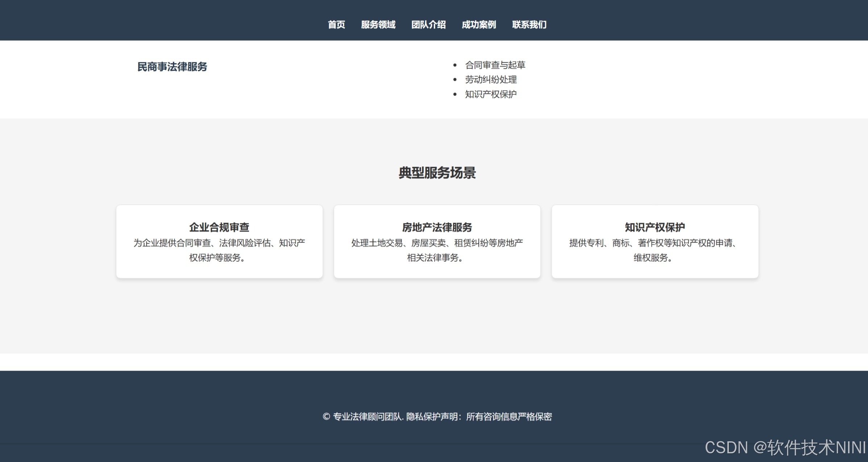Image resolution: width=868 pixels, height=462 pixels.
Task: Go to 团队介绍 in navigation
Action: (x=428, y=25)
